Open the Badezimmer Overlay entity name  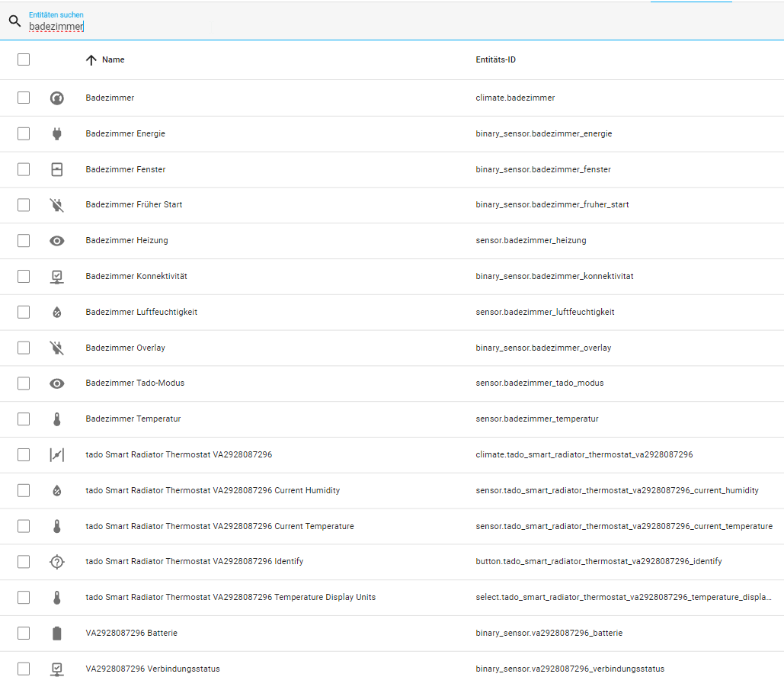[x=125, y=348]
